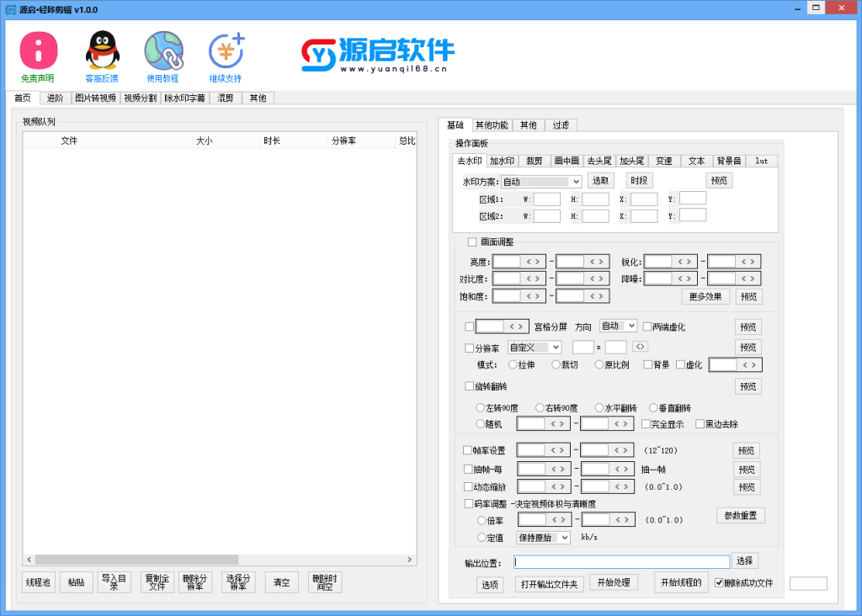Click the video queue horizontal scrollbar
This screenshot has height=616, width=862.
136,560
